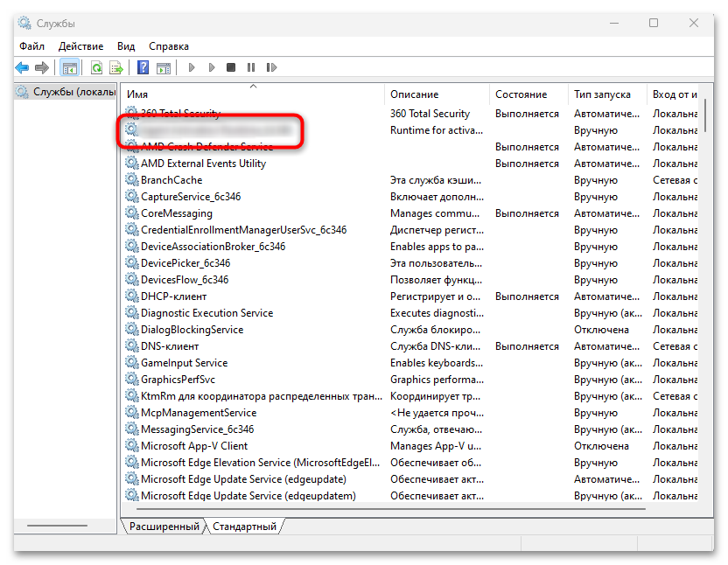
Task: Stop the service with the square icon
Action: pyautogui.click(x=231, y=67)
